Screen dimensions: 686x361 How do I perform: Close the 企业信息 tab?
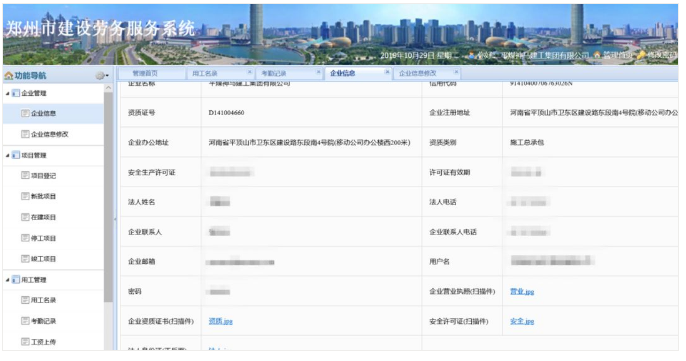pyautogui.click(x=387, y=72)
